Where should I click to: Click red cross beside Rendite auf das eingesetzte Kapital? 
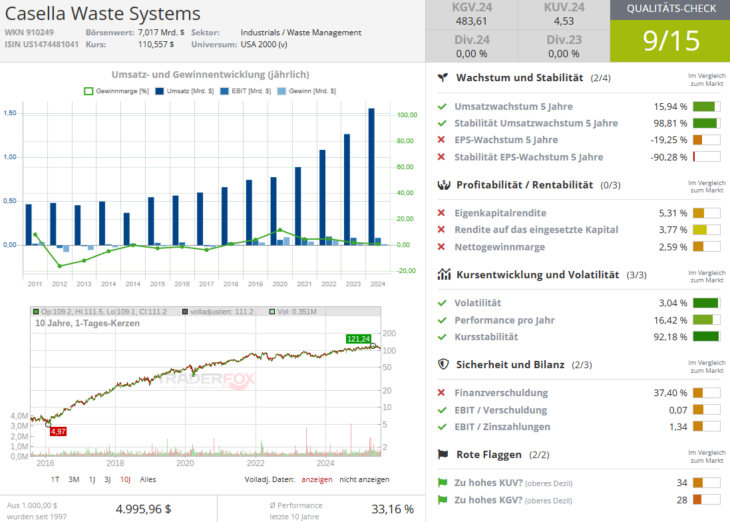441,230
